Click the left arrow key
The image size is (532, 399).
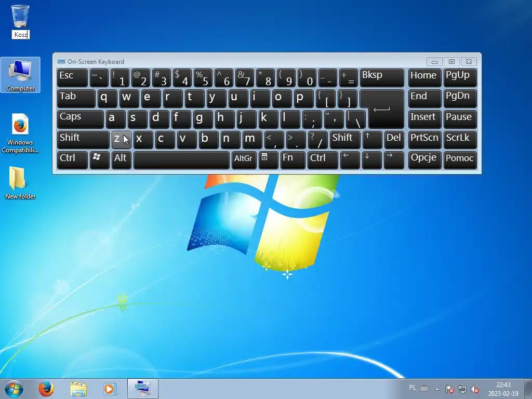(350, 160)
